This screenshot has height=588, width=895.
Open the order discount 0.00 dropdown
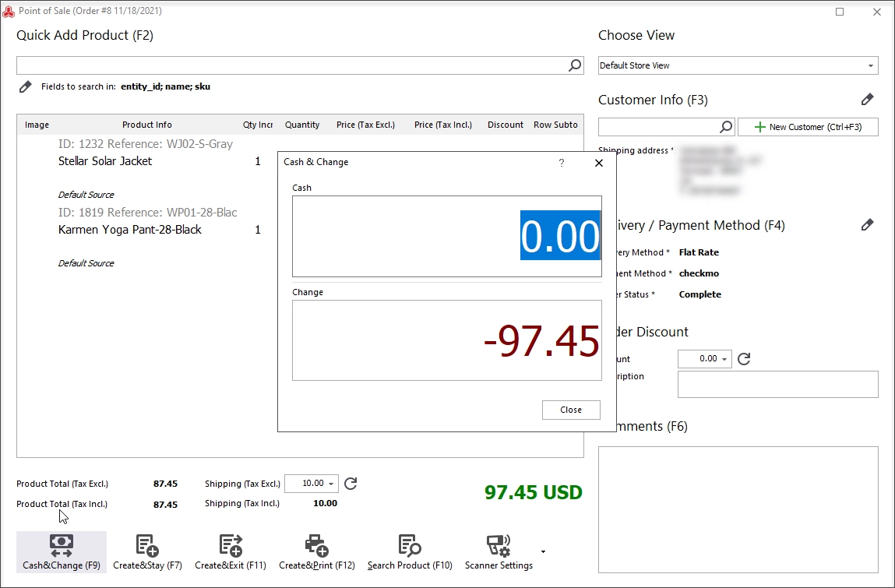(x=724, y=359)
